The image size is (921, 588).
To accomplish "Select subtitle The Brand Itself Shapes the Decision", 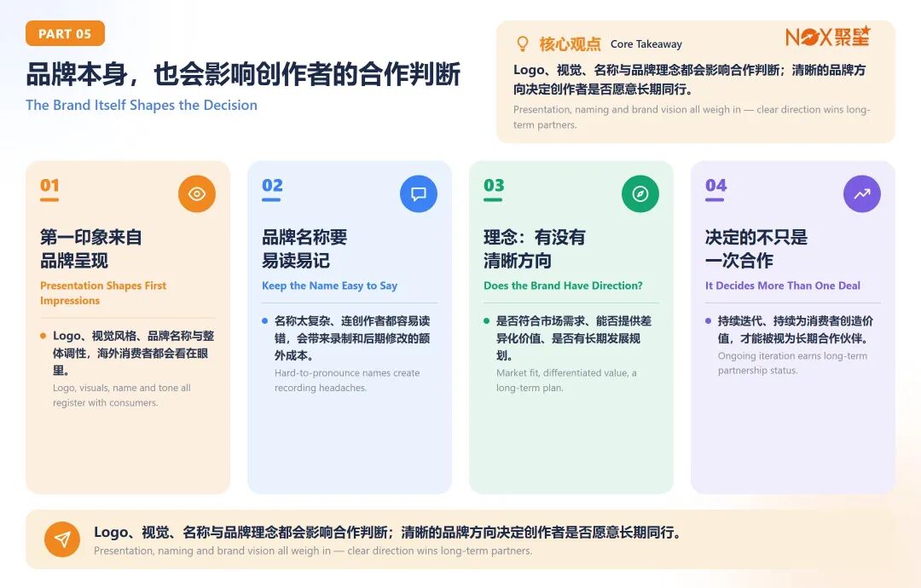I will pos(142,105).
